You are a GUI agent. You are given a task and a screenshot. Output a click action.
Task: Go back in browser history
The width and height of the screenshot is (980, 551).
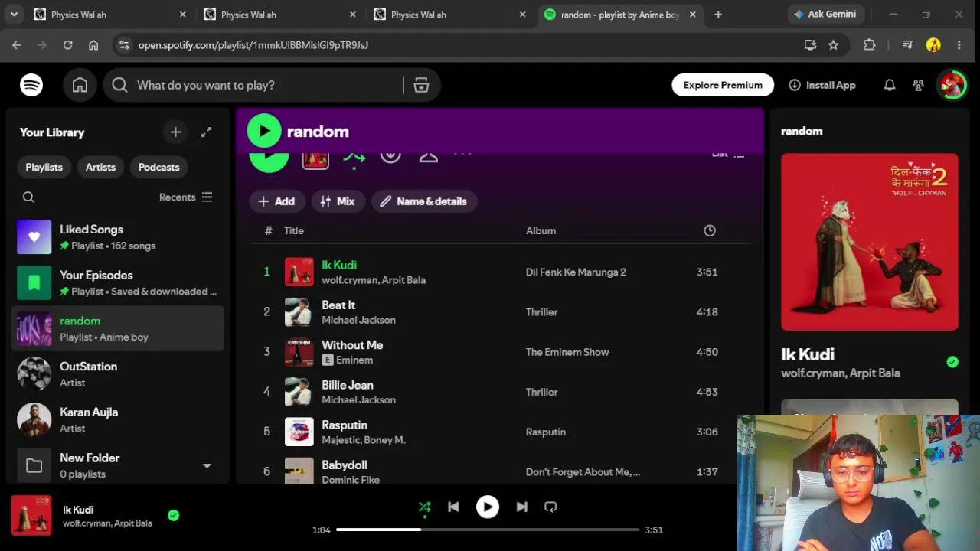[16, 45]
